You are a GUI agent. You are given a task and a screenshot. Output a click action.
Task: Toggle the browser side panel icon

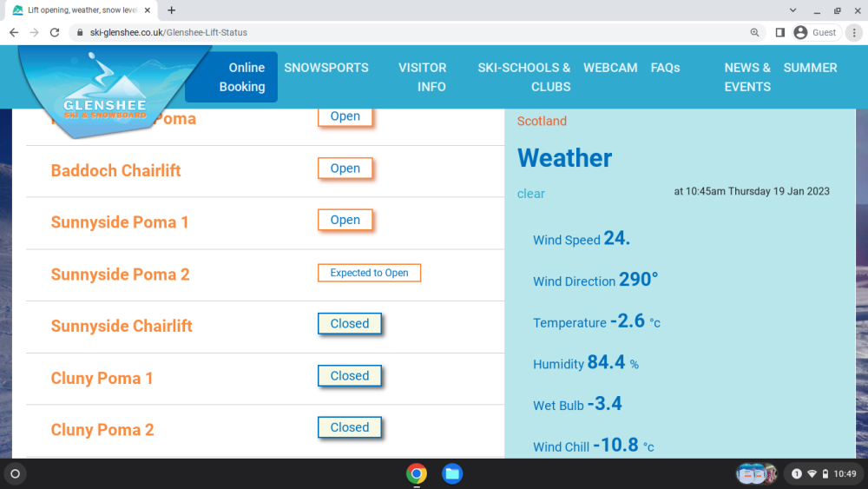point(780,33)
